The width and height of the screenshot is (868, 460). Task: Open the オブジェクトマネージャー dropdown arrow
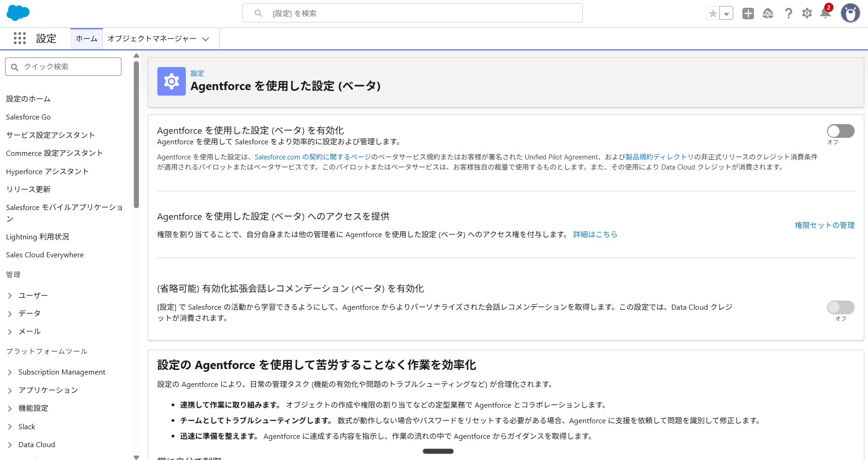(x=206, y=39)
